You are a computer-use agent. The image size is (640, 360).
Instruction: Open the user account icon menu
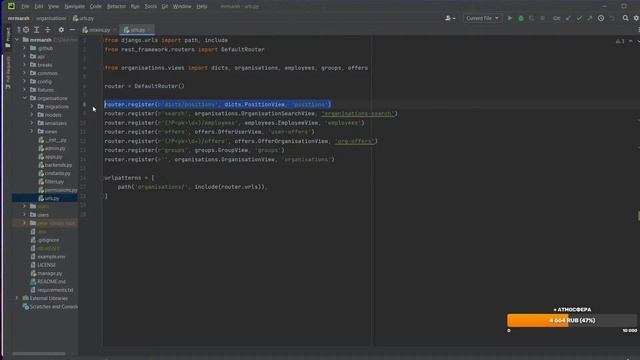tap(450, 18)
